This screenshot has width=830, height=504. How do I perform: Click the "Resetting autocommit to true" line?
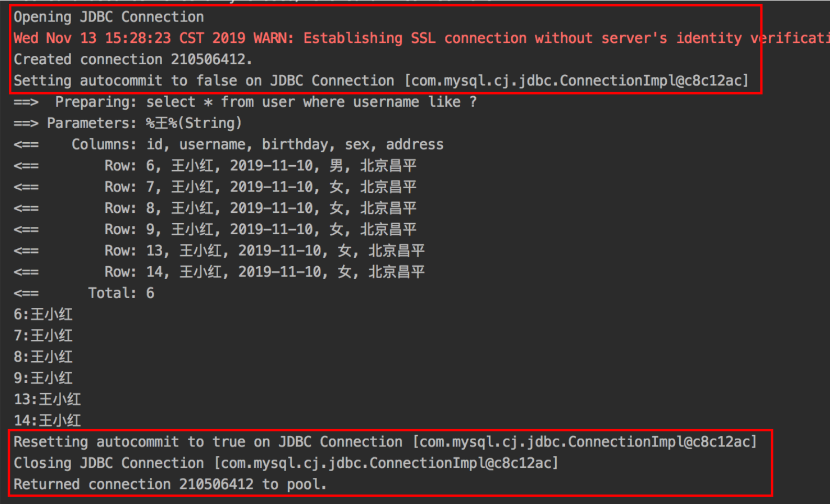385,442
